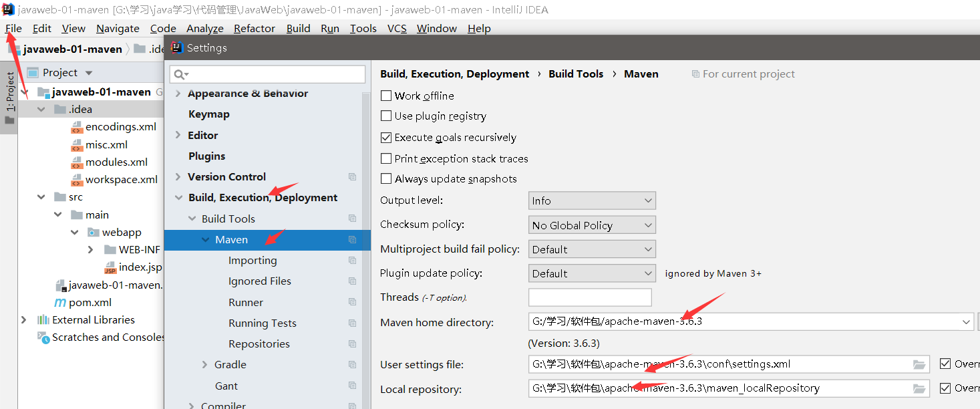Open index.jsp file icon

click(110, 267)
